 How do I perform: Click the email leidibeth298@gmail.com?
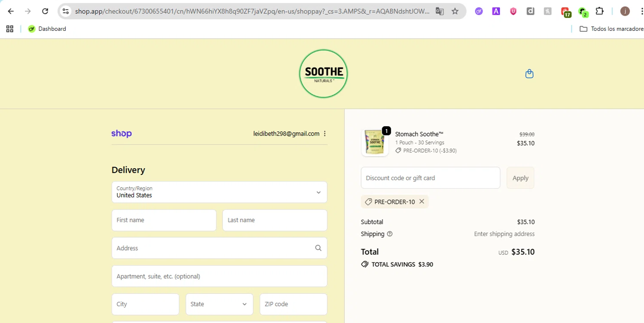(286, 133)
